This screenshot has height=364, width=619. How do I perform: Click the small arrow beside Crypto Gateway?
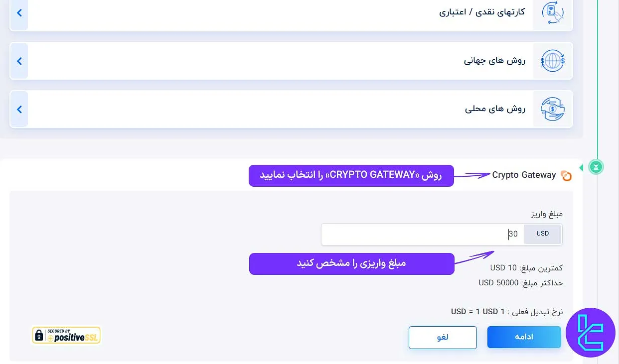pos(581,167)
